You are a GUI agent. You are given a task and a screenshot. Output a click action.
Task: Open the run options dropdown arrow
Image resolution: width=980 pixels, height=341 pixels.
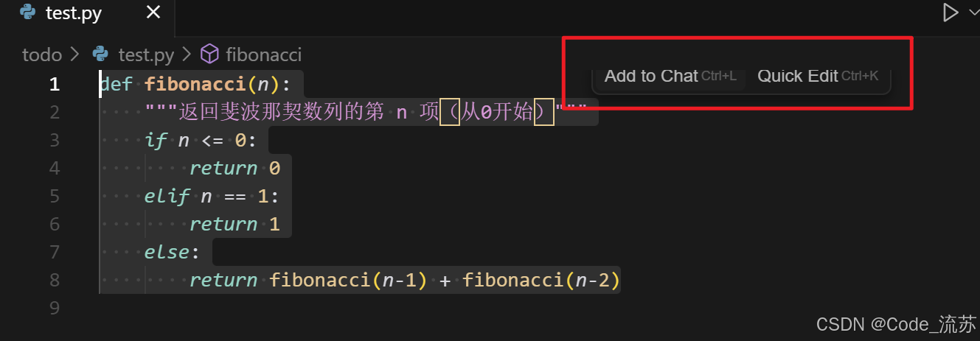[x=973, y=13]
